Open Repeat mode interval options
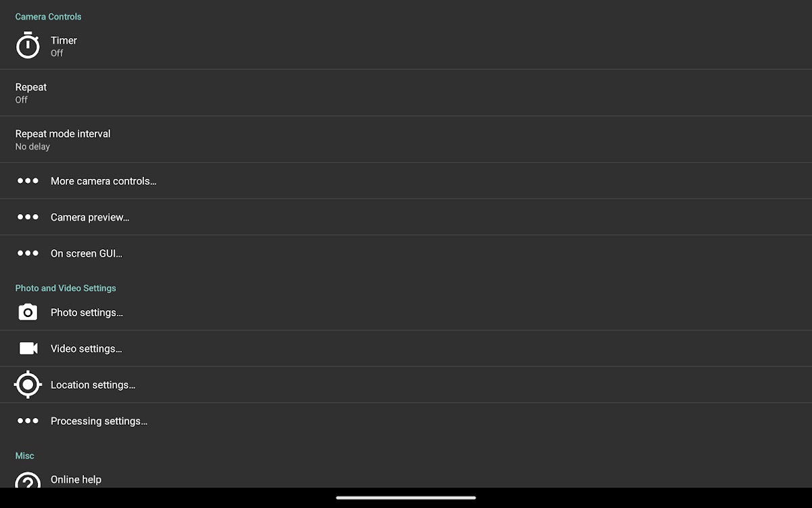The height and width of the screenshot is (508, 812). (406, 140)
